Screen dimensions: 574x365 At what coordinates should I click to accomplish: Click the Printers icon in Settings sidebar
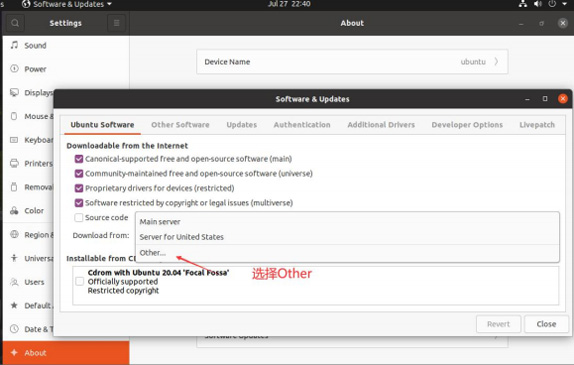[14, 163]
